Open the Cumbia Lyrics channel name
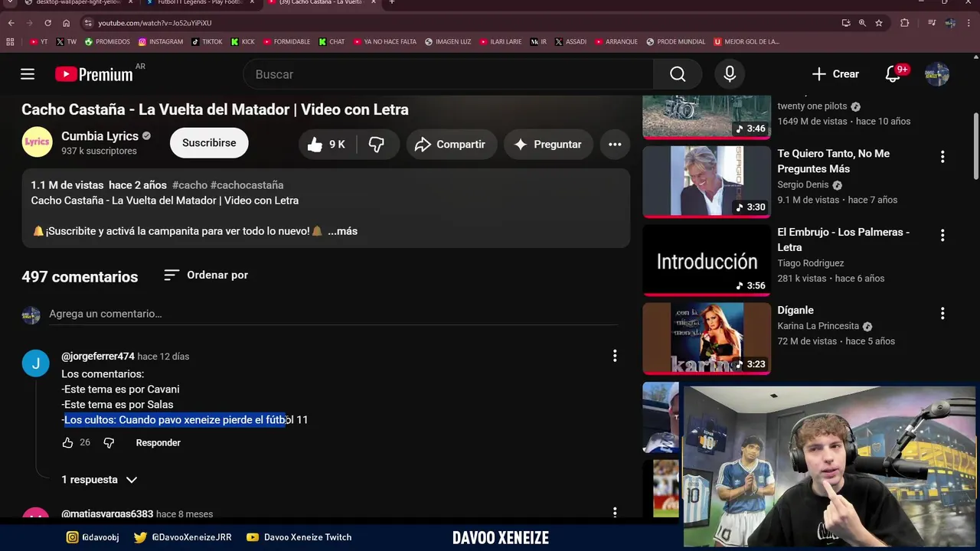Image resolution: width=980 pixels, height=551 pixels. [x=100, y=136]
